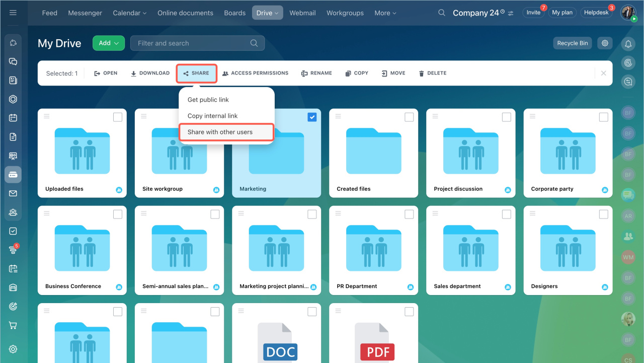The height and width of the screenshot is (363, 644).
Task: Click the Access Permissions button
Action: [x=255, y=73]
